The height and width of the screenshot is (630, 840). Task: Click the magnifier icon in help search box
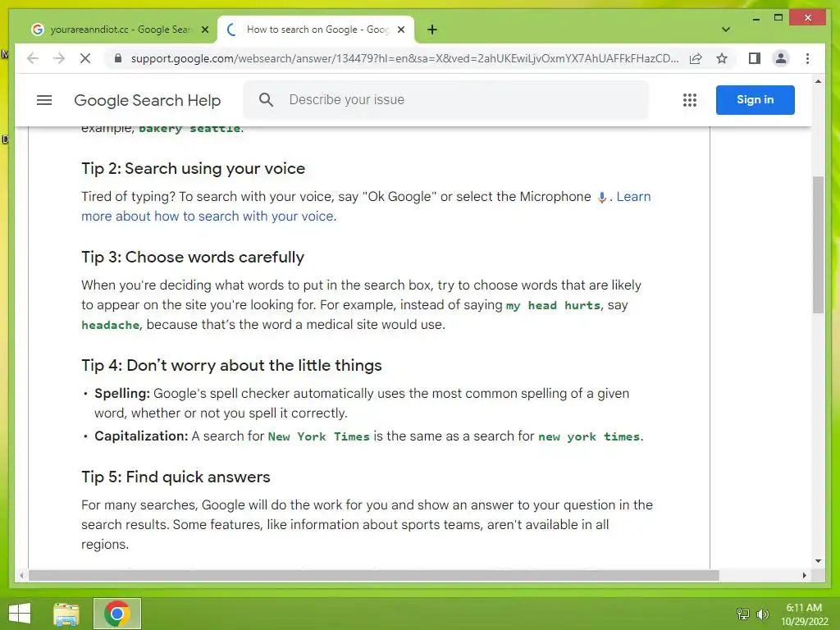click(x=267, y=99)
